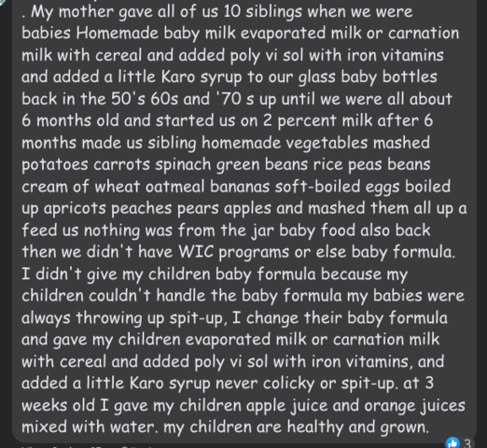Click the words "Homemade baby milk"
The height and width of the screenshot is (448, 487).
(156, 33)
